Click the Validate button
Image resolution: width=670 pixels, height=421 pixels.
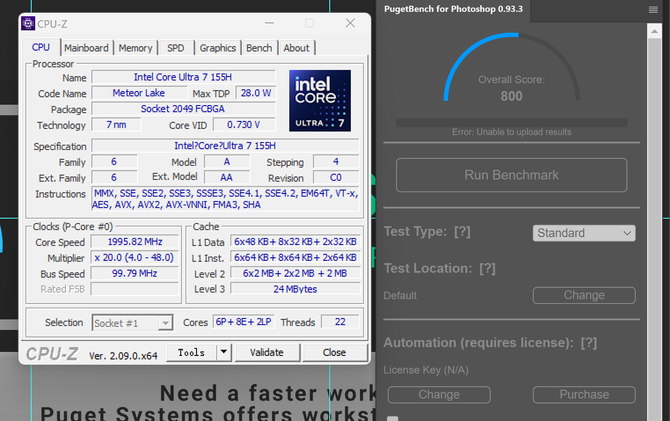pos(267,353)
